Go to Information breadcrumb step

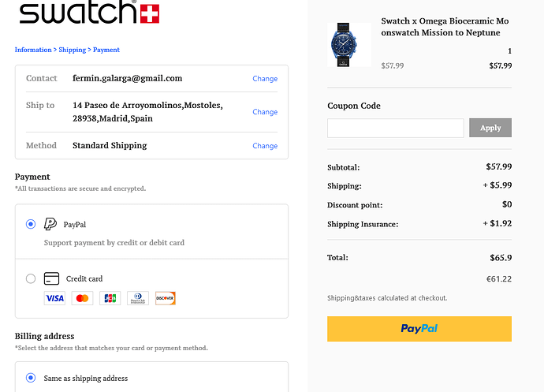[x=33, y=50]
